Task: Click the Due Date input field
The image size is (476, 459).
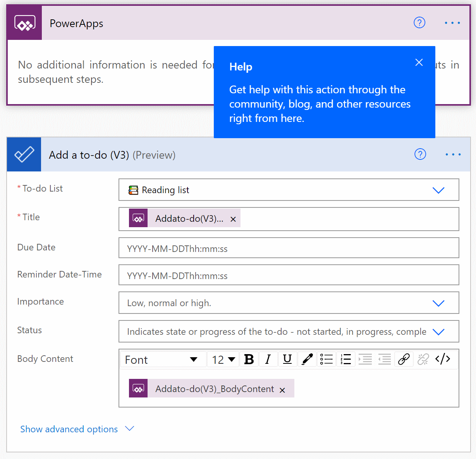Action: [x=289, y=248]
